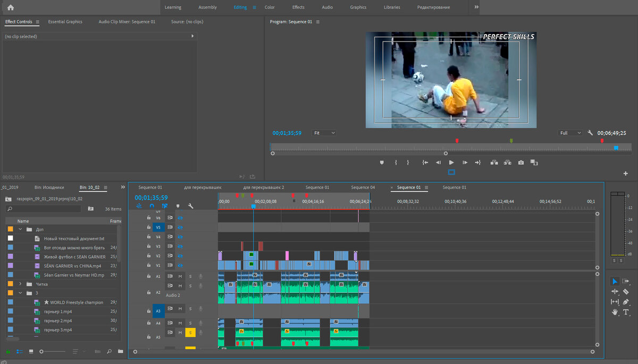Open timeline display settings wrench
Image resolution: width=638 pixels, height=364 pixels.
click(x=191, y=206)
